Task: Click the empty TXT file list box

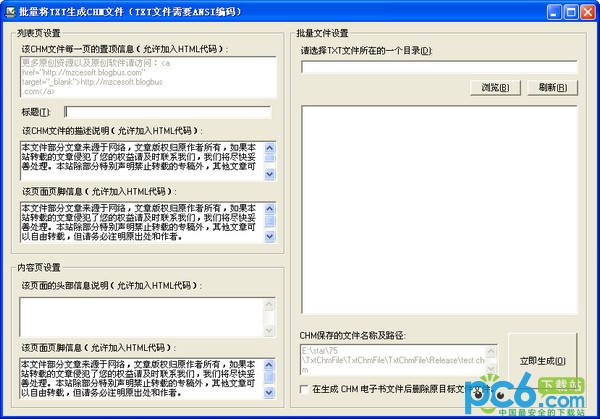Action: pos(439,210)
